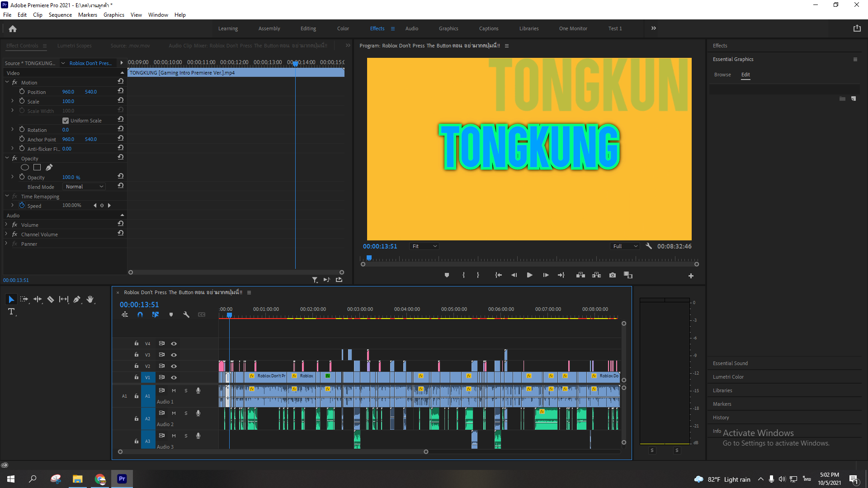Expand the Volume effect
Viewport: 868px width, 488px height.
pyautogui.click(x=6, y=225)
